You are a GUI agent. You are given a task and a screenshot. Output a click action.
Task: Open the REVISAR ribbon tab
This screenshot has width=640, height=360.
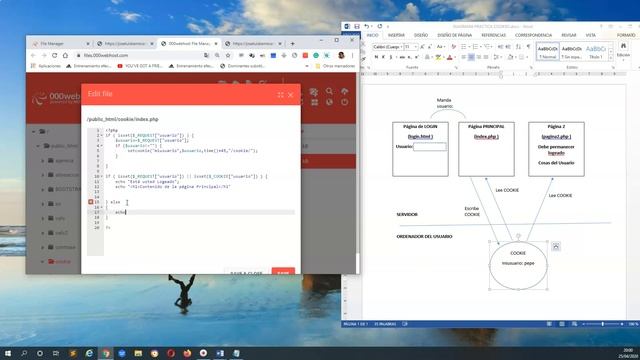[x=569, y=36]
